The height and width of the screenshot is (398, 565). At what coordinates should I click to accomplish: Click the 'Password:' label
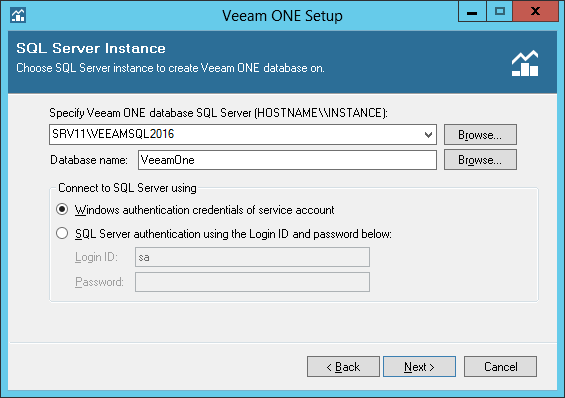pyautogui.click(x=99, y=282)
